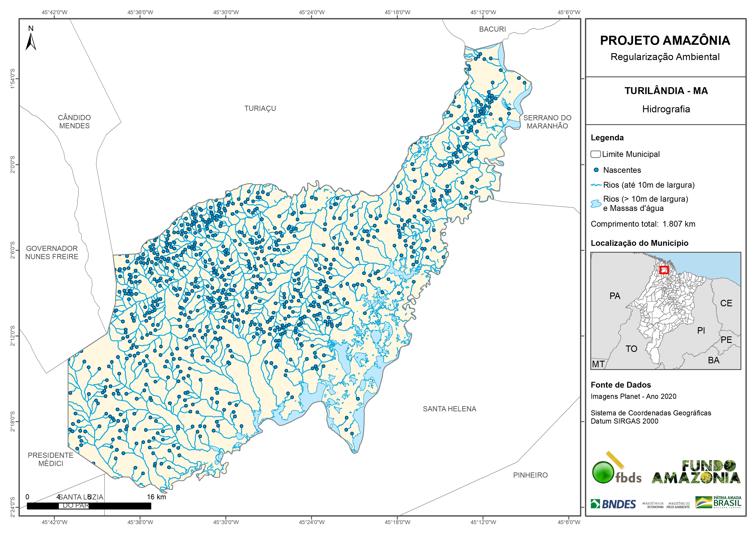Click the light blue water masses legend swatch
The height and width of the screenshot is (534, 756).
(596, 204)
